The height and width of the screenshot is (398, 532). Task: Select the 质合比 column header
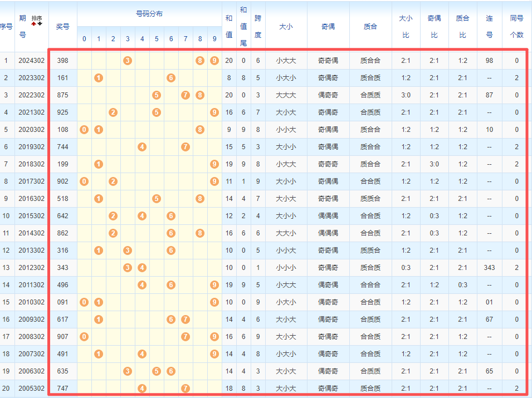[x=463, y=27]
